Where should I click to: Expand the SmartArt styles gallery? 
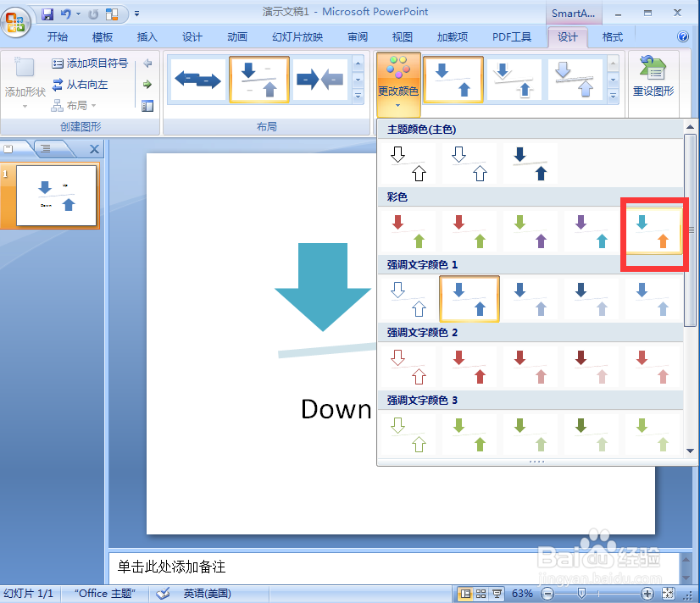click(613, 97)
